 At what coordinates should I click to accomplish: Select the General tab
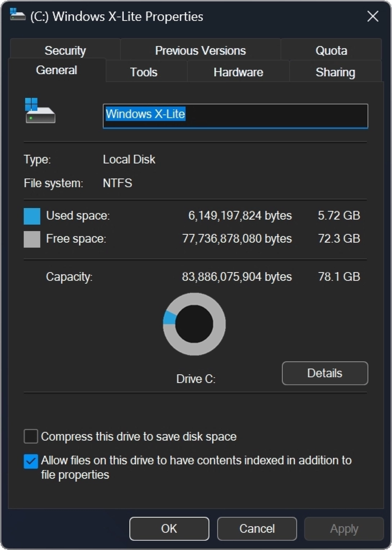click(57, 70)
